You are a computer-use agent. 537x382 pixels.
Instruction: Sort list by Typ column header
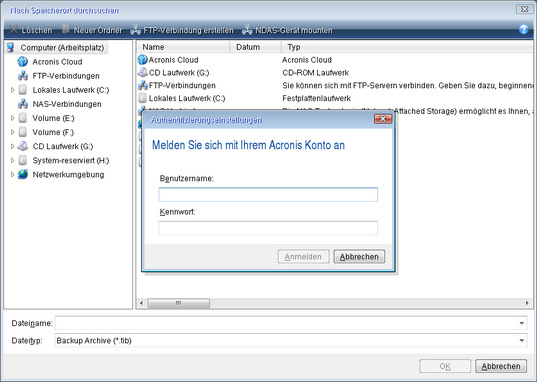point(408,47)
